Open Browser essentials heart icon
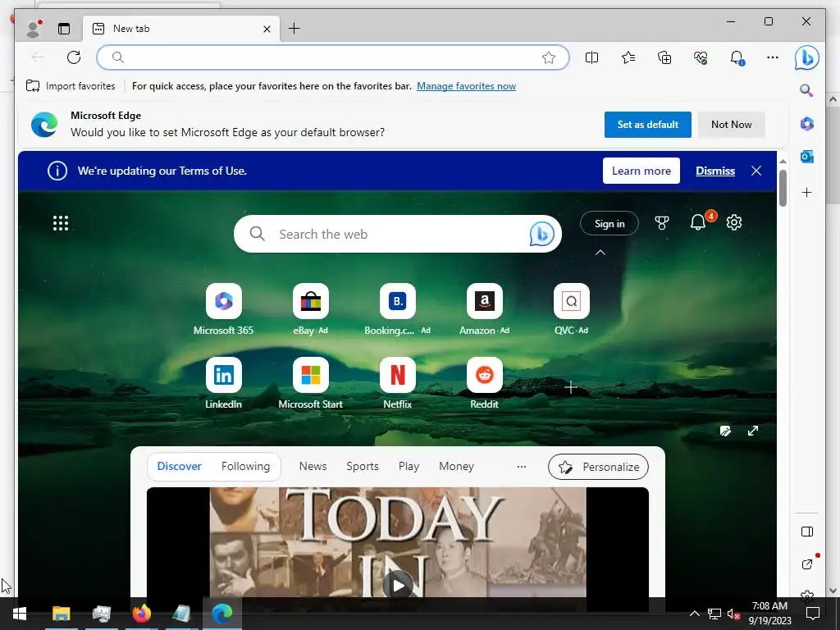The image size is (840, 630). [x=701, y=57]
